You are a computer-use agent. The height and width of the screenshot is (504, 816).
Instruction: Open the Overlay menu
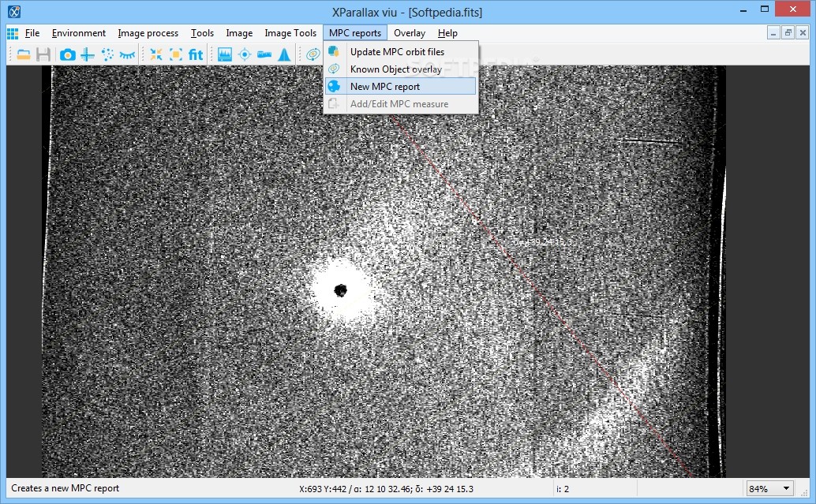pos(409,33)
